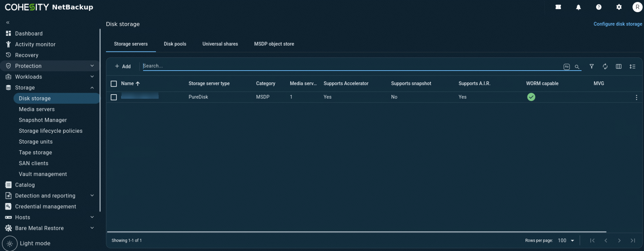
Task: Show or hide columns icon
Action: point(619,66)
